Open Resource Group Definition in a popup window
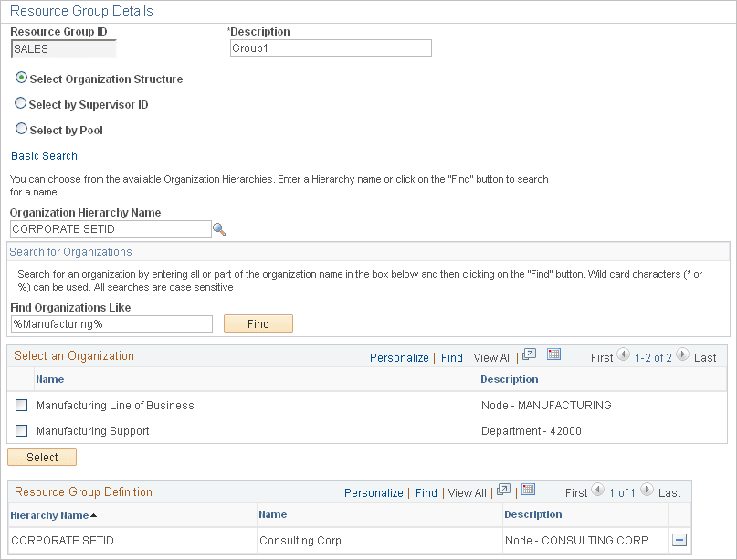The width and height of the screenshot is (737, 560). [503, 492]
